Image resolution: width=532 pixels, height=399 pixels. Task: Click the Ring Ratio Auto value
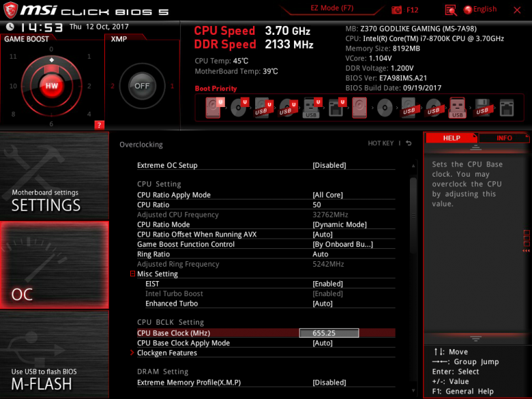(321, 254)
